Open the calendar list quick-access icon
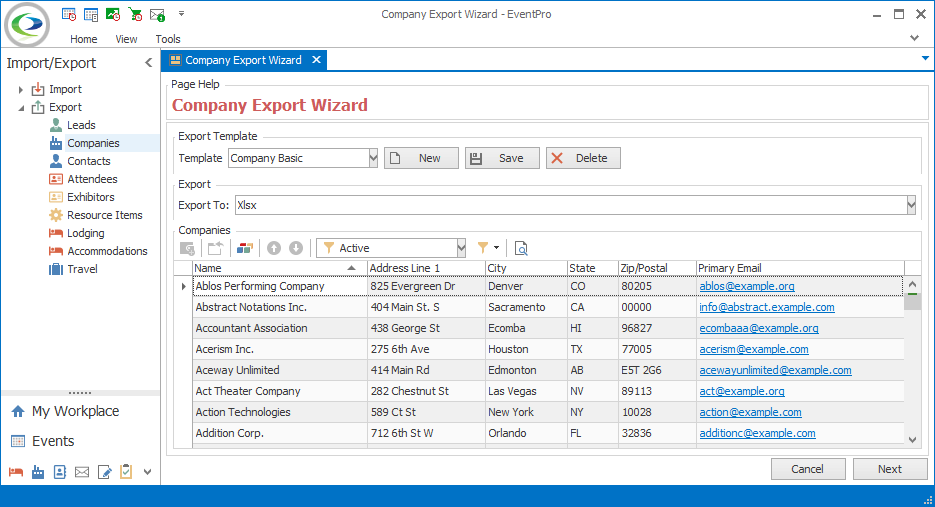The width and height of the screenshot is (935, 507). [91, 14]
